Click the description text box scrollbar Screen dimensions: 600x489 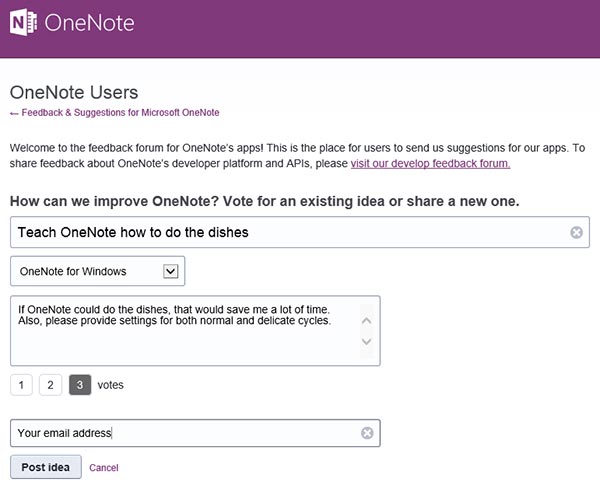367,331
